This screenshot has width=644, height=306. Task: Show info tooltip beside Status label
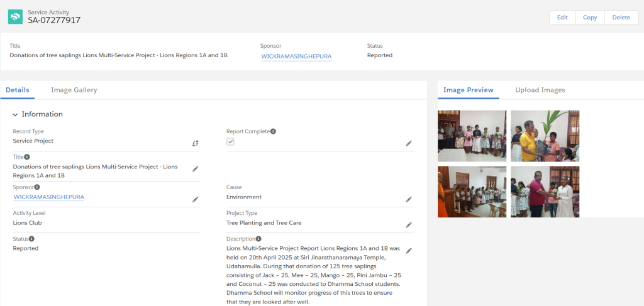31,239
